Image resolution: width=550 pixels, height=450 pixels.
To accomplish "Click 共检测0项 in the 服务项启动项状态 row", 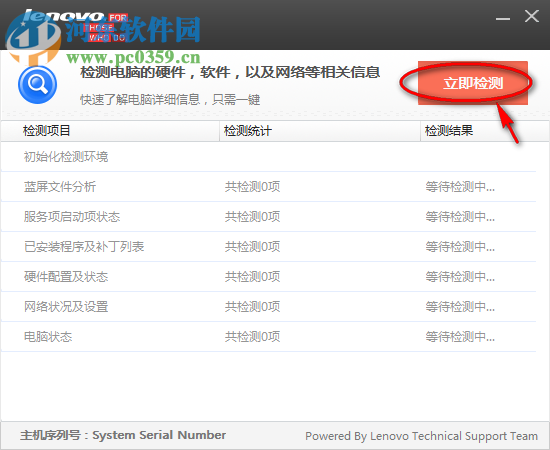I will coord(253,217).
